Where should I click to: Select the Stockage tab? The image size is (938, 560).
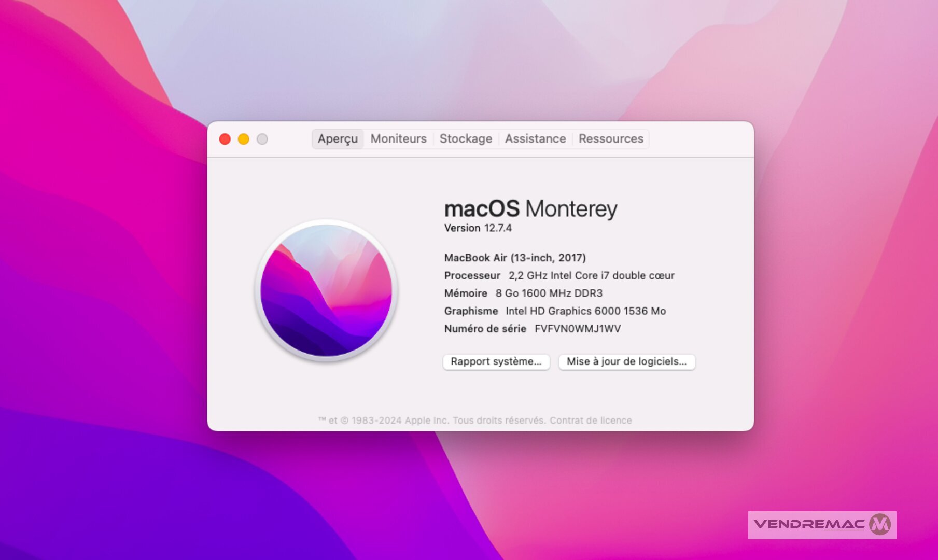466,139
